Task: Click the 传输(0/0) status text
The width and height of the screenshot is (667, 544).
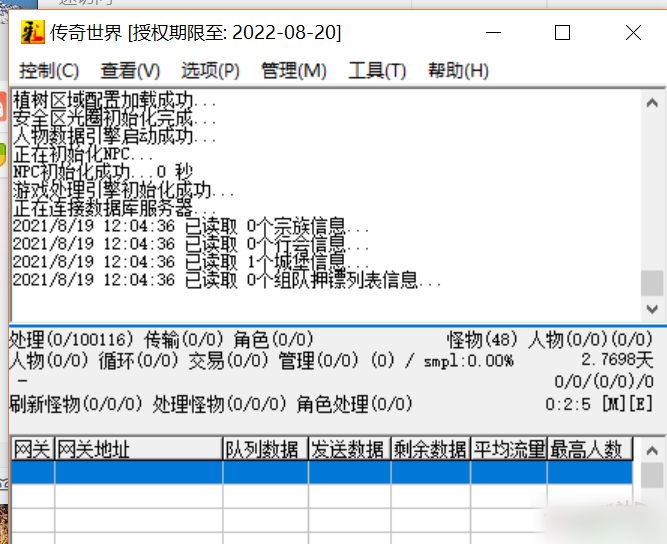Action: click(x=184, y=339)
